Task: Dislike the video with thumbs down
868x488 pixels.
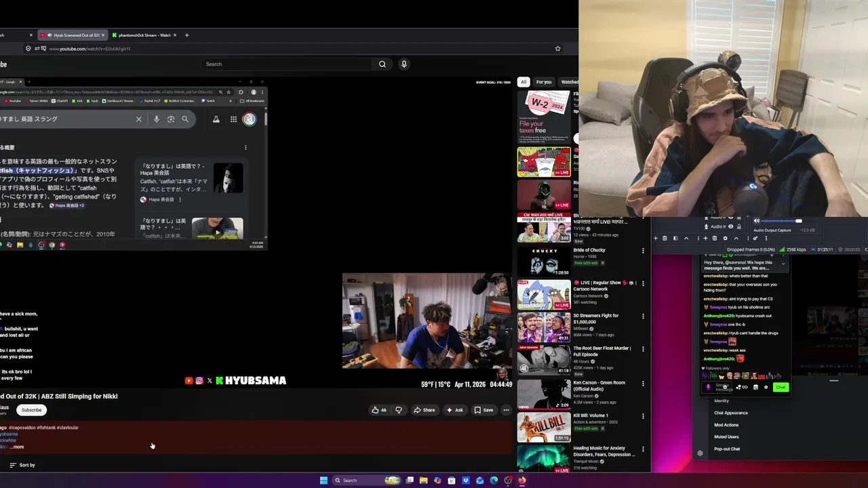Action: [399, 410]
